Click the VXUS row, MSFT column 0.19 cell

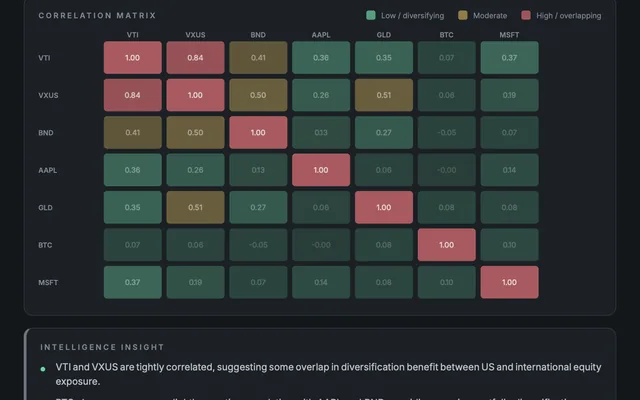pyautogui.click(x=509, y=95)
